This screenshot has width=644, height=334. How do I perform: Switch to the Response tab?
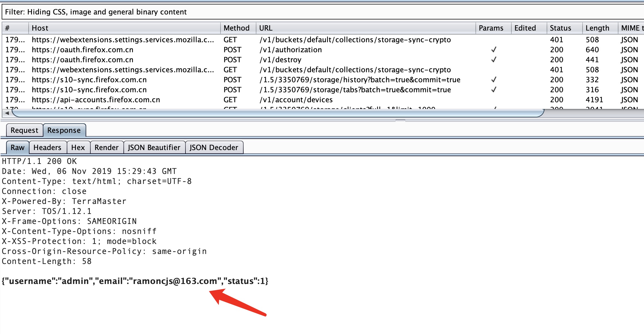point(64,130)
